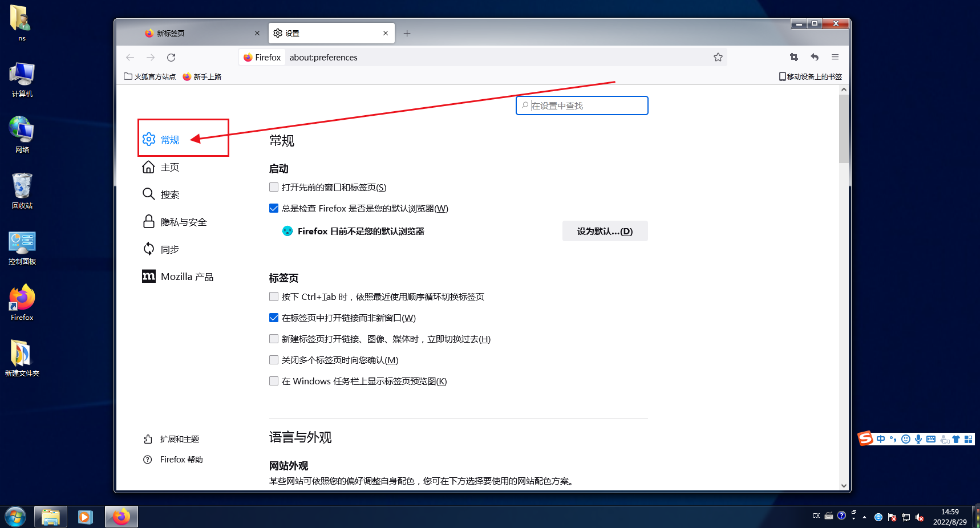Click the settings page scrollbar thumb
The image size is (980, 528).
point(844,129)
